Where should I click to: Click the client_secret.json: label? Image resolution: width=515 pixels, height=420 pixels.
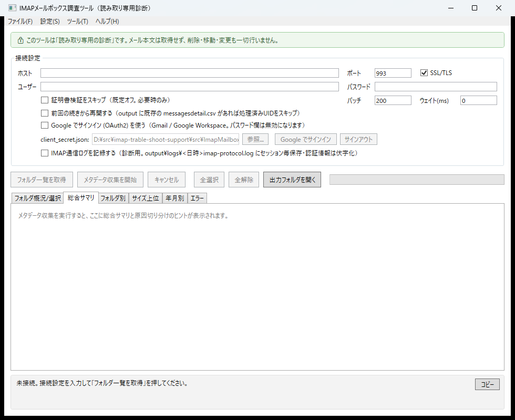point(65,140)
